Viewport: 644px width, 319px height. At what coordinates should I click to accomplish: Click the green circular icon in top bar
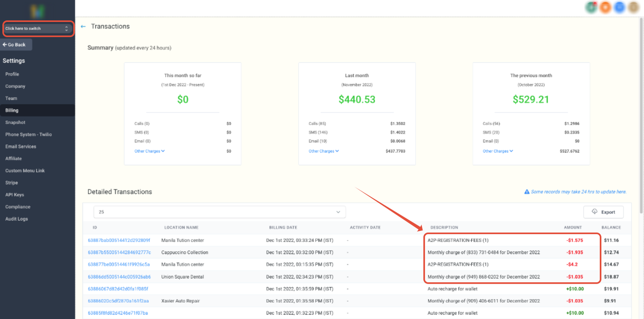pos(591,7)
